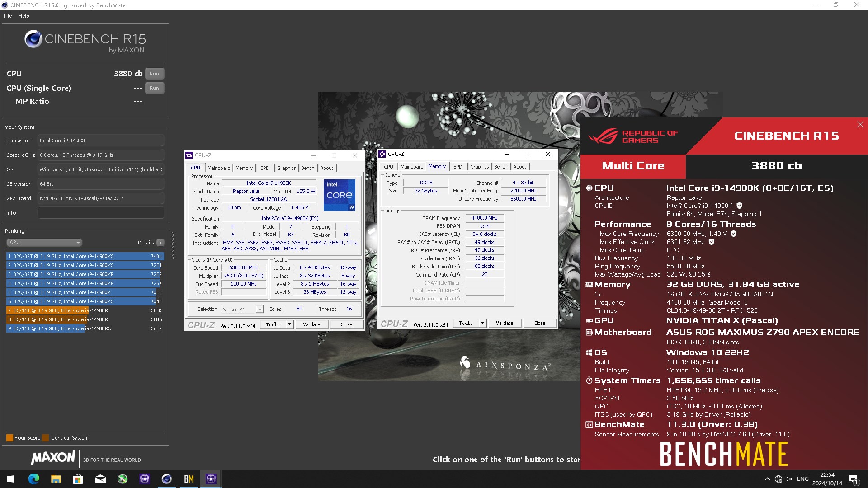
Task: Open notification center icon
Action: point(854,479)
